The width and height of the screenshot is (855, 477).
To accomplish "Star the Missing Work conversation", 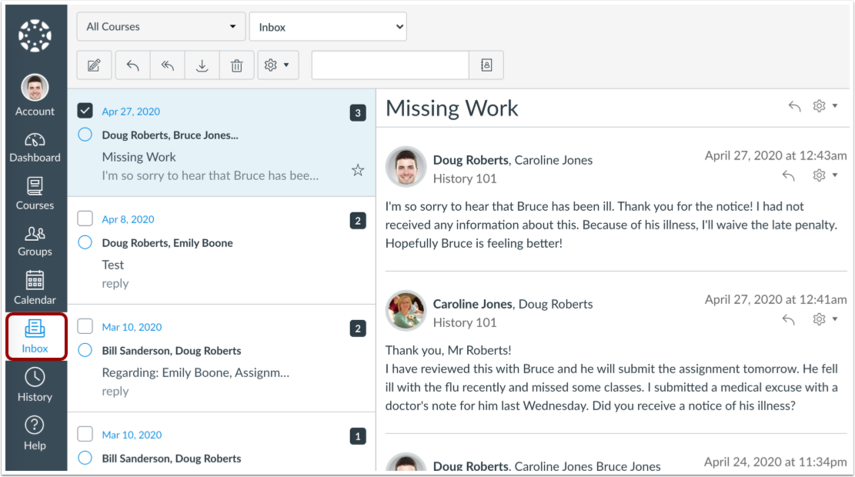I will [x=358, y=170].
